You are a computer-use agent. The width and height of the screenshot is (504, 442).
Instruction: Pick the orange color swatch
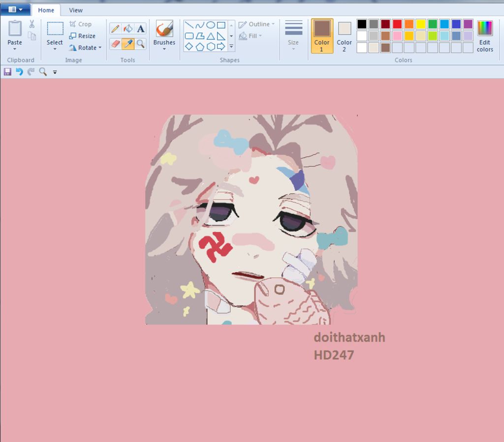409,24
